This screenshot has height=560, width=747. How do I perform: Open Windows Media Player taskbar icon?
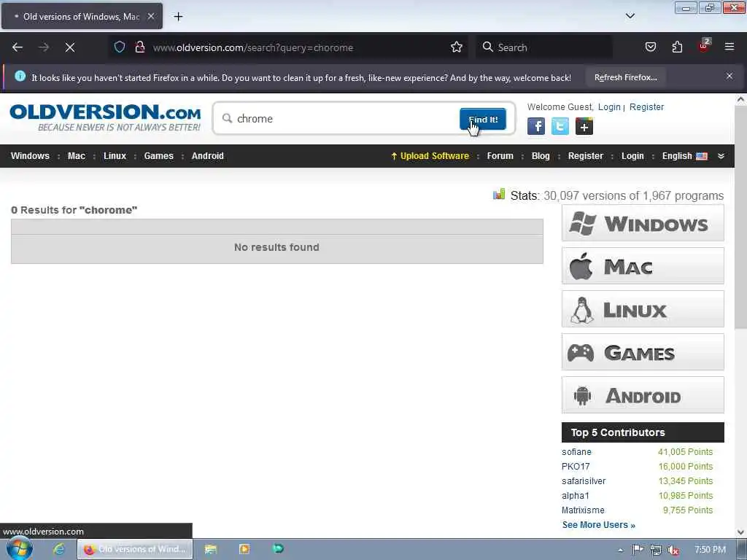(x=244, y=549)
